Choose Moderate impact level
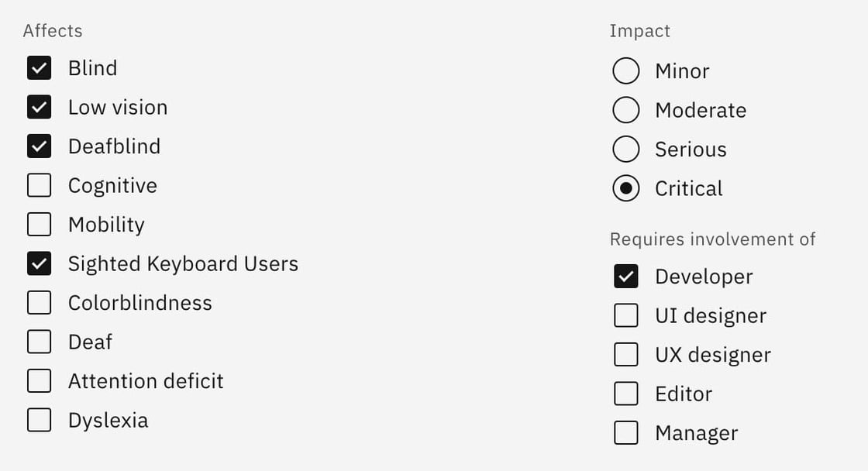 [626, 110]
